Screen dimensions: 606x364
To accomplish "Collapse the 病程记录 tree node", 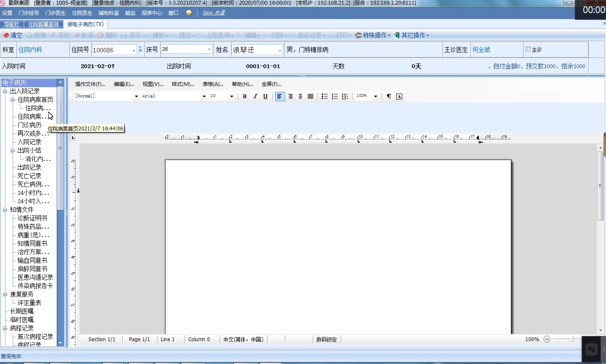I will [x=5, y=328].
